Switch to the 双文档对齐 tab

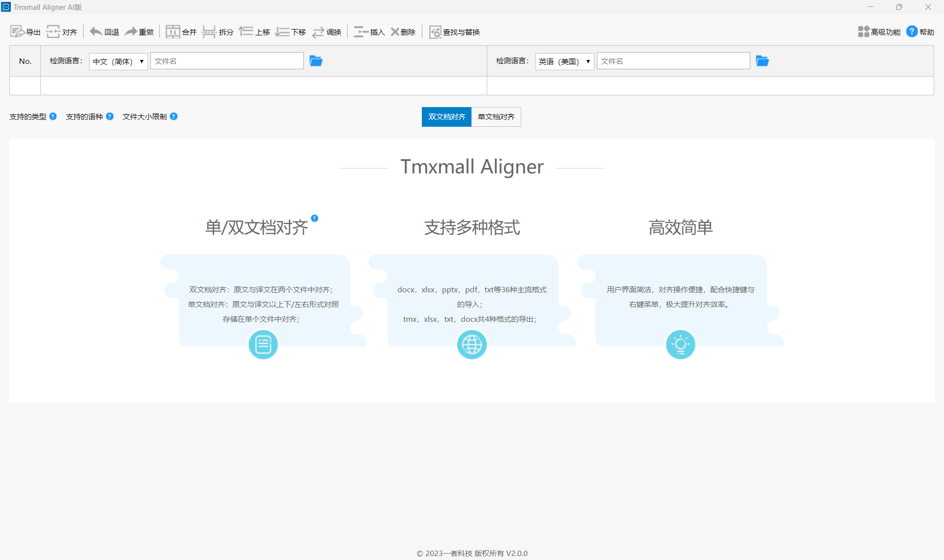pos(446,117)
